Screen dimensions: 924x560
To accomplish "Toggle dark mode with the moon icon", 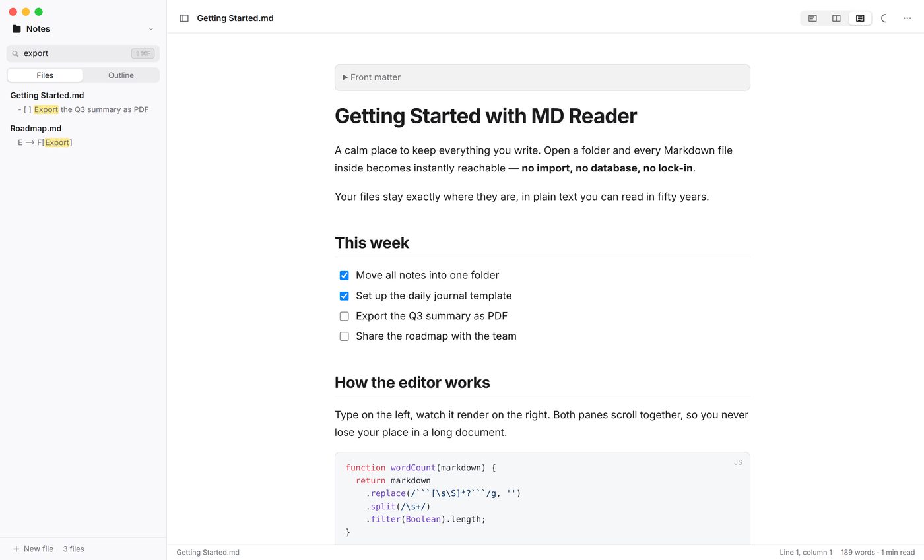I will tap(884, 18).
